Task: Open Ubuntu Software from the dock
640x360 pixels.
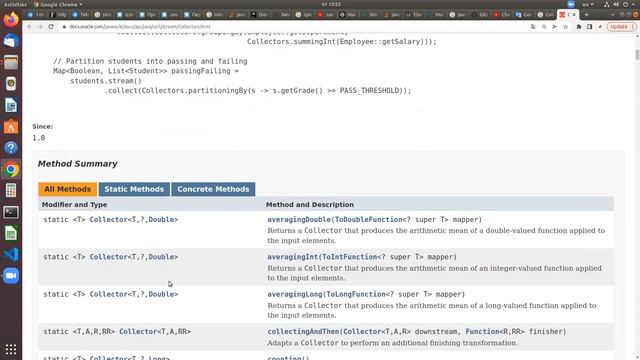Action: pos(11,127)
